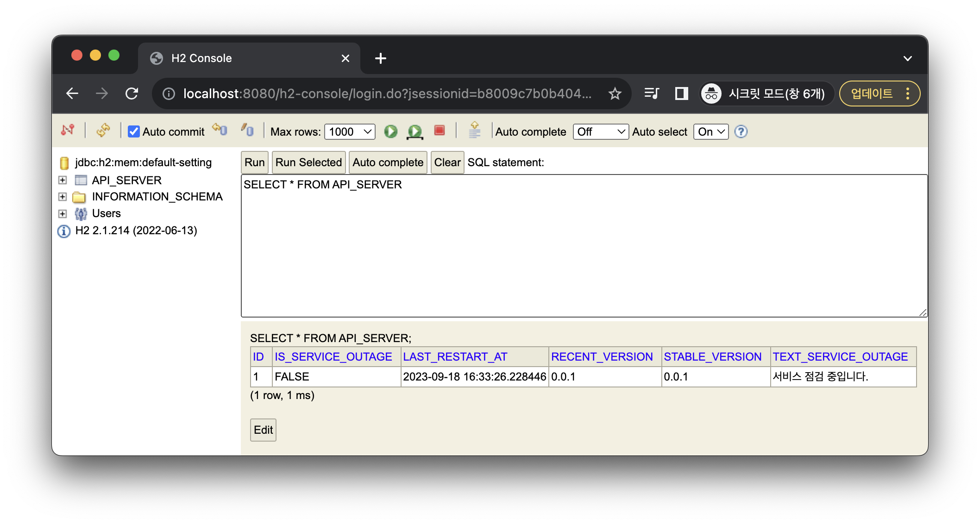Toggle the Auto commit checkbox
Image resolution: width=980 pixels, height=524 pixels.
point(134,132)
